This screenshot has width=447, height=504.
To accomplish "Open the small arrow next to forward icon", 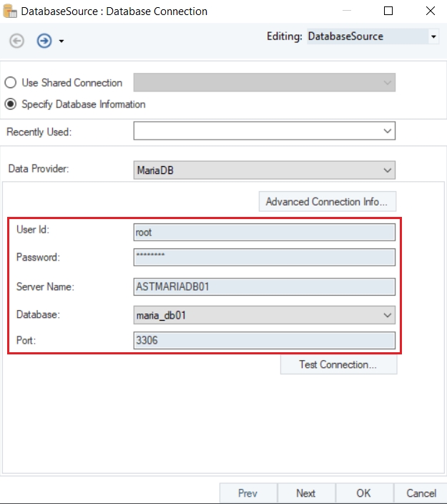I will 62,42.
